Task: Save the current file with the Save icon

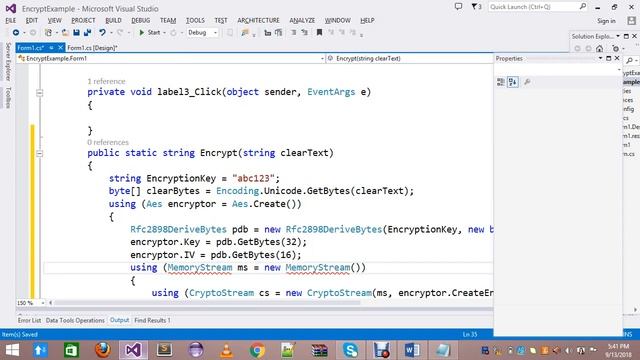Action: (x=76, y=33)
